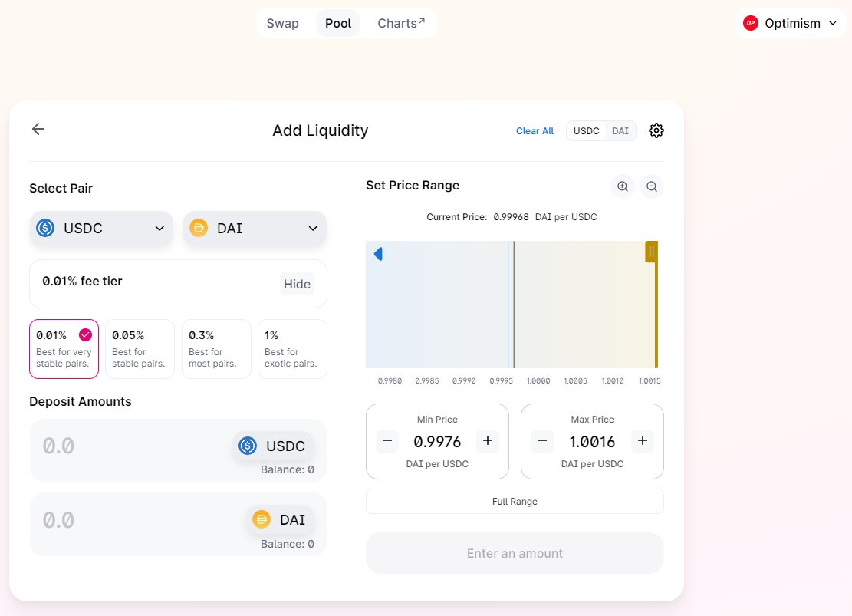Click the Select Pair heading
Image resolution: width=852 pixels, height=616 pixels.
(x=61, y=188)
